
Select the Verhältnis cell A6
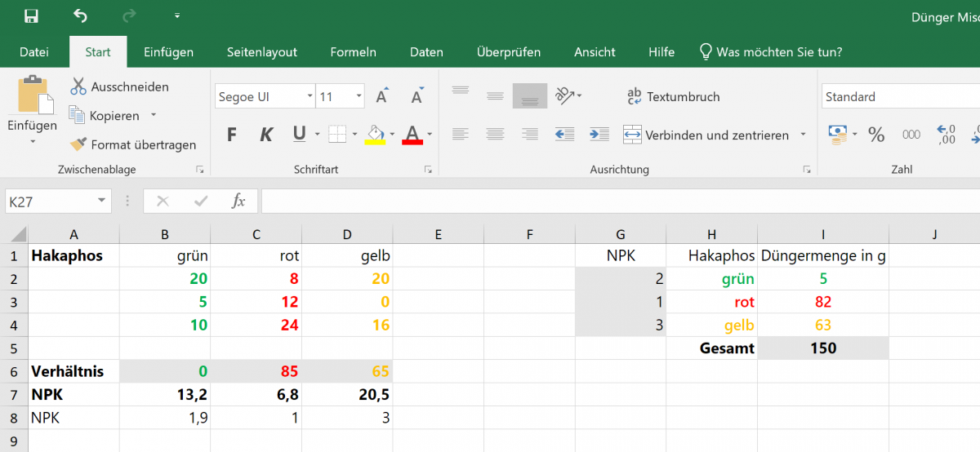[x=74, y=371]
